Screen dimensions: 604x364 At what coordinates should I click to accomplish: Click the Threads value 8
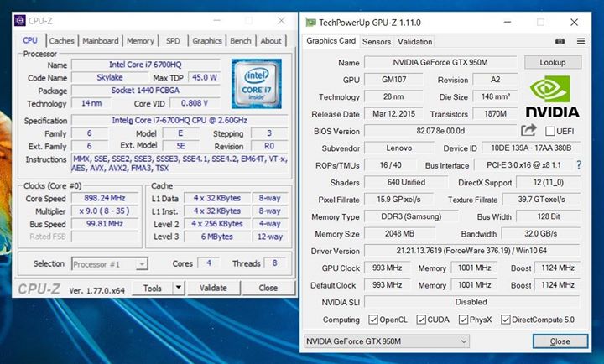(274, 263)
